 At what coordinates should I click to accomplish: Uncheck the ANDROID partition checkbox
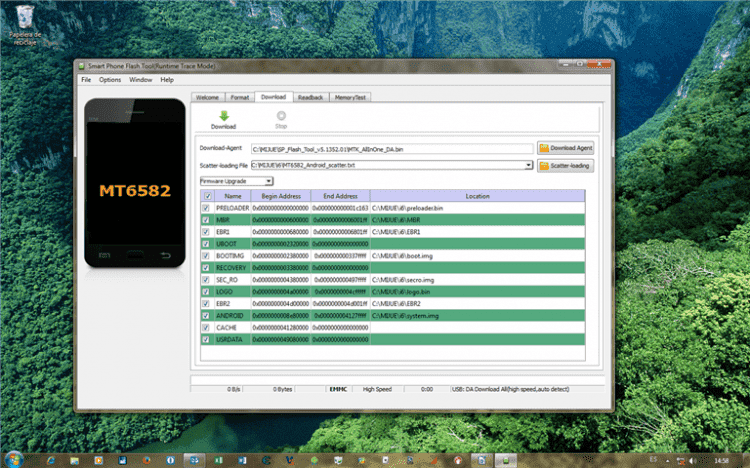[x=206, y=316]
